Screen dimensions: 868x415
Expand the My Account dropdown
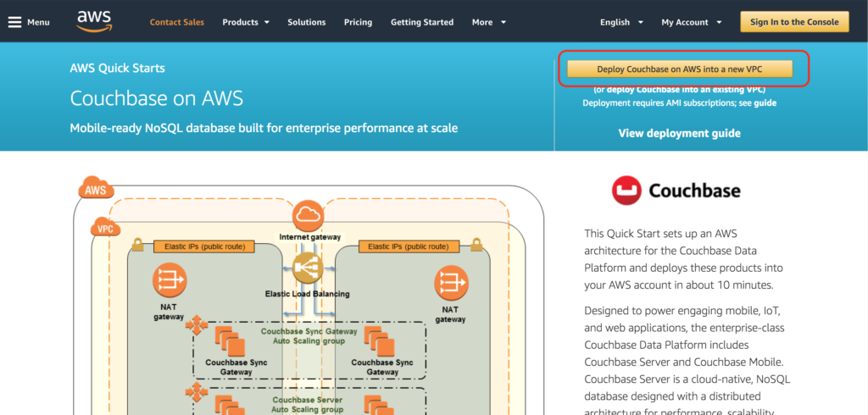coord(692,22)
